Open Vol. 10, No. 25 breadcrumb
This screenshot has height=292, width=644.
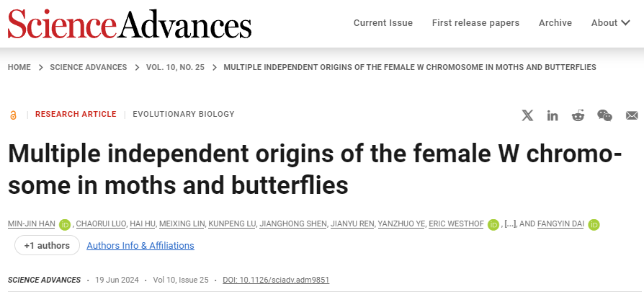pos(175,67)
